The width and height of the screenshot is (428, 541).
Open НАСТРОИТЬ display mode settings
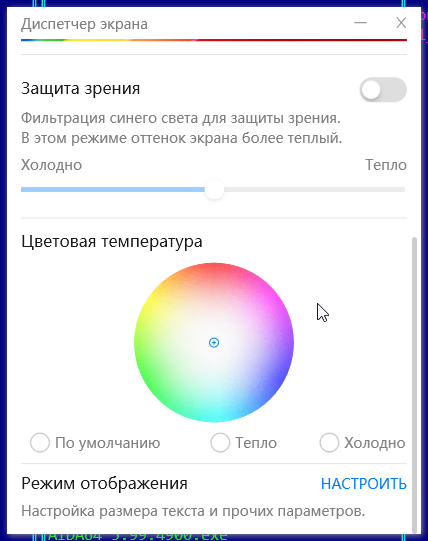pos(364,484)
